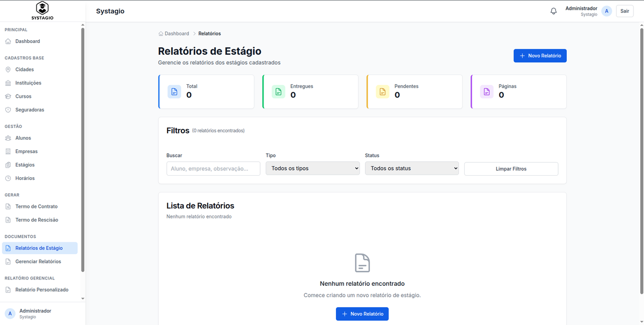Click the Novo Relatório button

click(540, 55)
